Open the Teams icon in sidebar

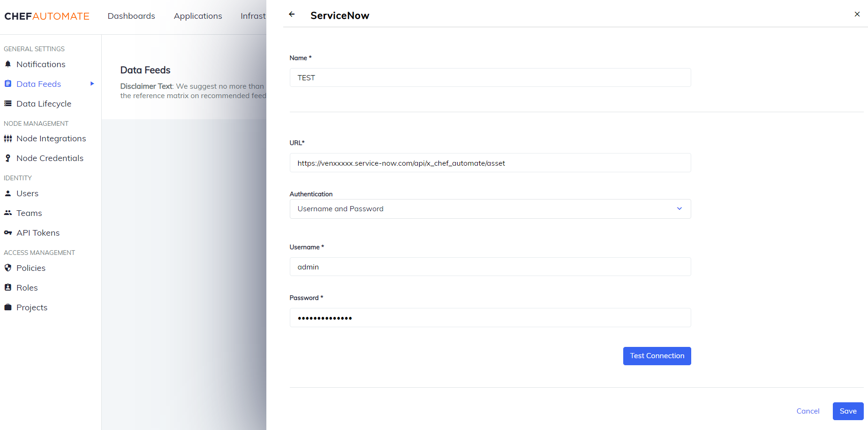point(8,213)
